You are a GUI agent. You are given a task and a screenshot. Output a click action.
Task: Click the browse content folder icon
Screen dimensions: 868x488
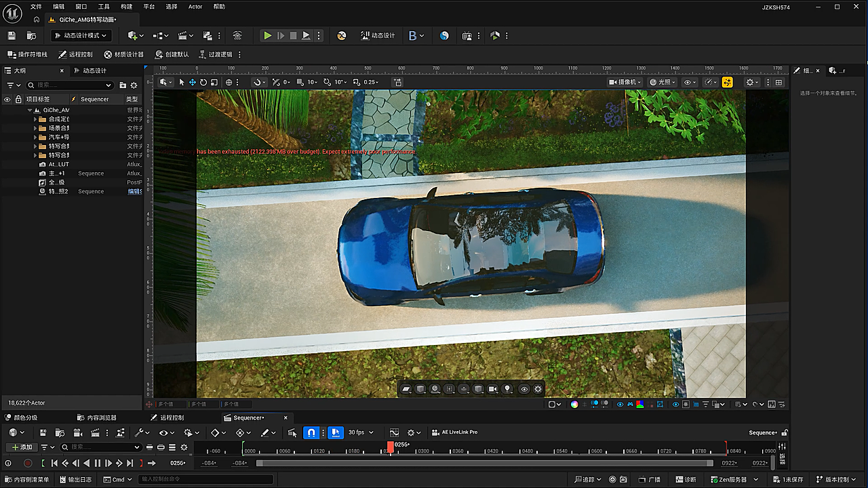31,36
